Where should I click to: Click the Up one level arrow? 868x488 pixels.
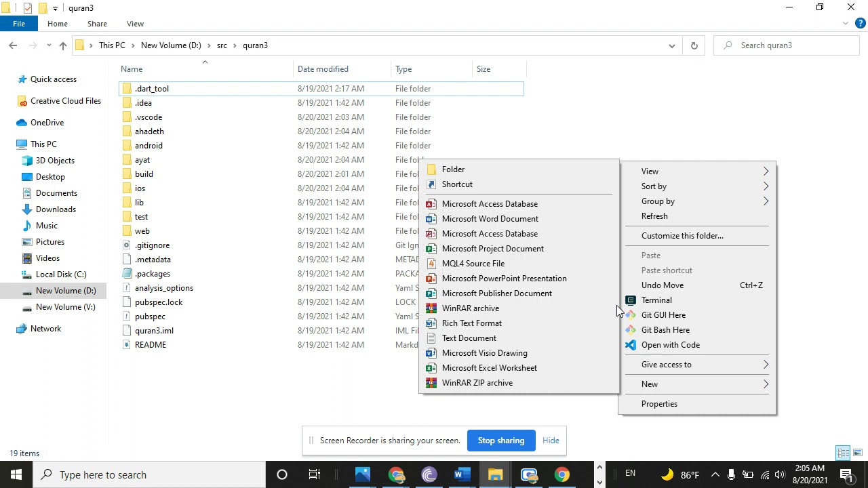pos(62,45)
